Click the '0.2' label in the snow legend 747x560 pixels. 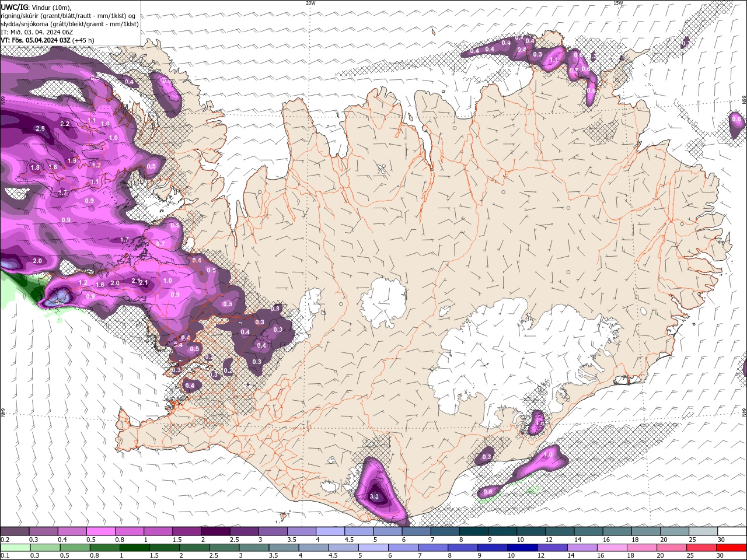point(5,540)
